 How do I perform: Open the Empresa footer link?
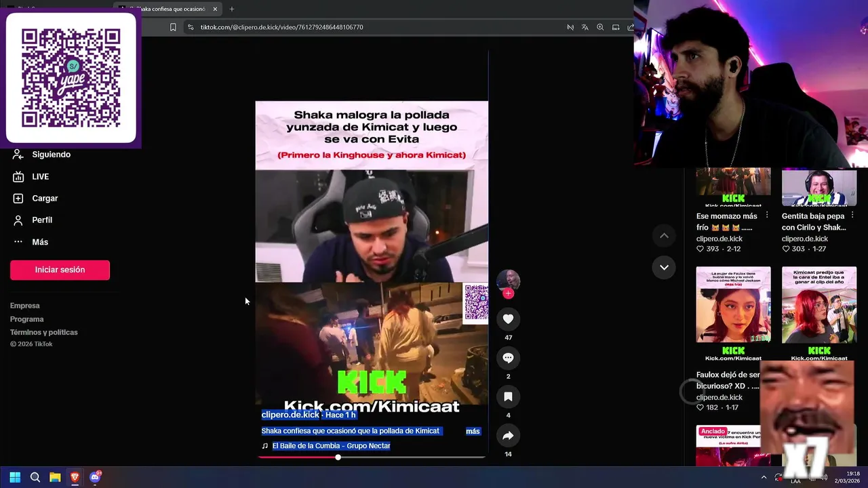pyautogui.click(x=25, y=306)
